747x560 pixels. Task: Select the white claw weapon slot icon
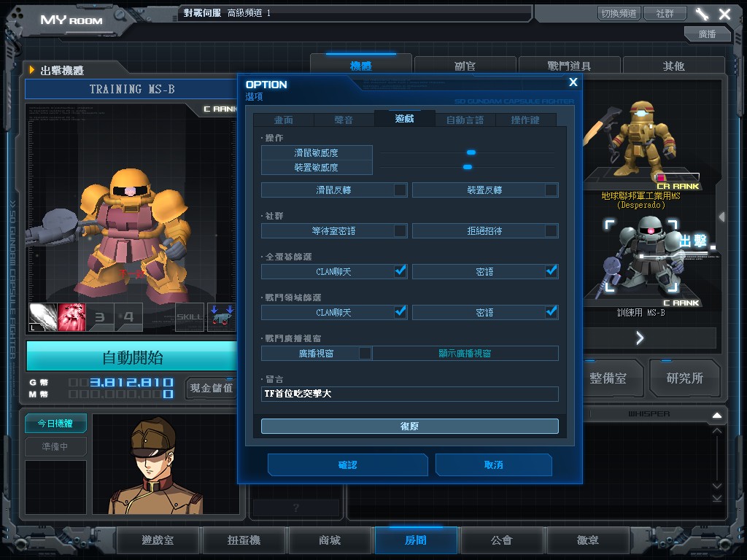click(43, 316)
